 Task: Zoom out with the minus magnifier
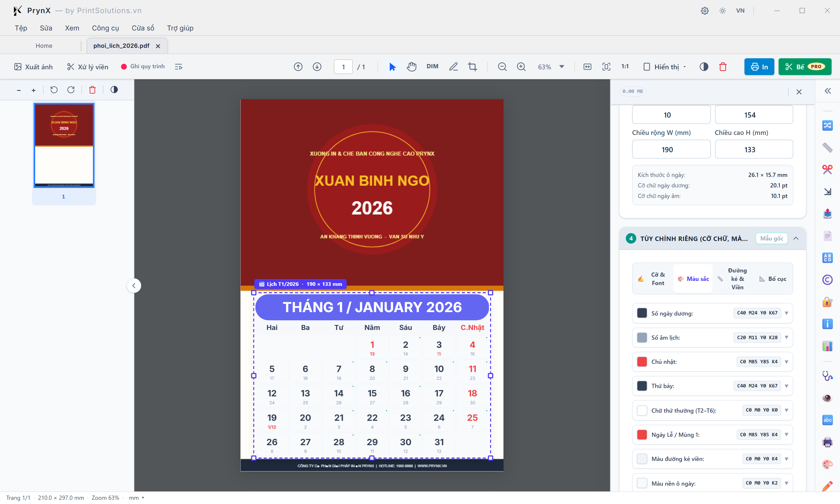[x=502, y=67]
